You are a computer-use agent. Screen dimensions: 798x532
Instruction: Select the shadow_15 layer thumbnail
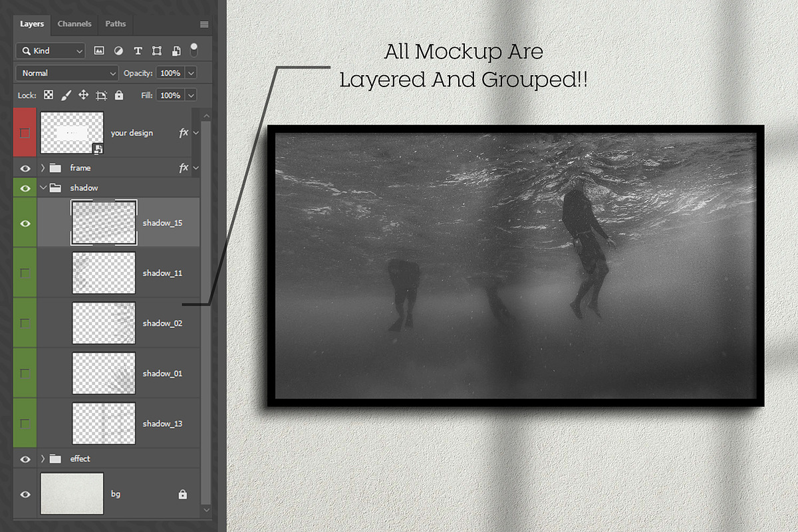click(x=104, y=223)
